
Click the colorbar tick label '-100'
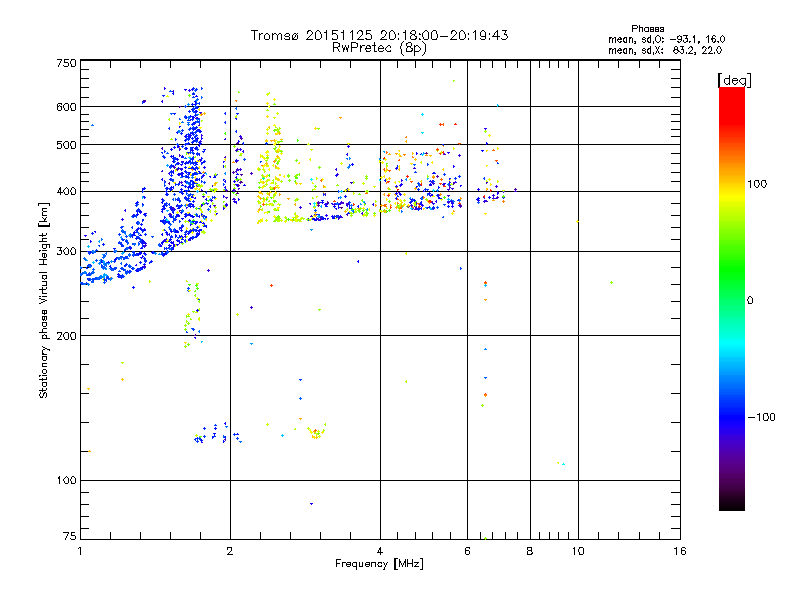761,417
